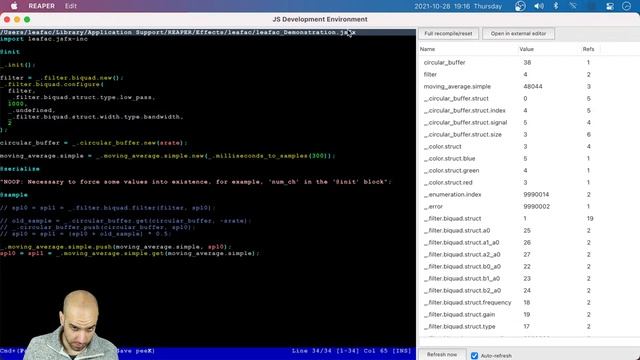The width and height of the screenshot is (640, 360).
Task: Select the _filter.biquad.struct row
Action: [x=529, y=218]
